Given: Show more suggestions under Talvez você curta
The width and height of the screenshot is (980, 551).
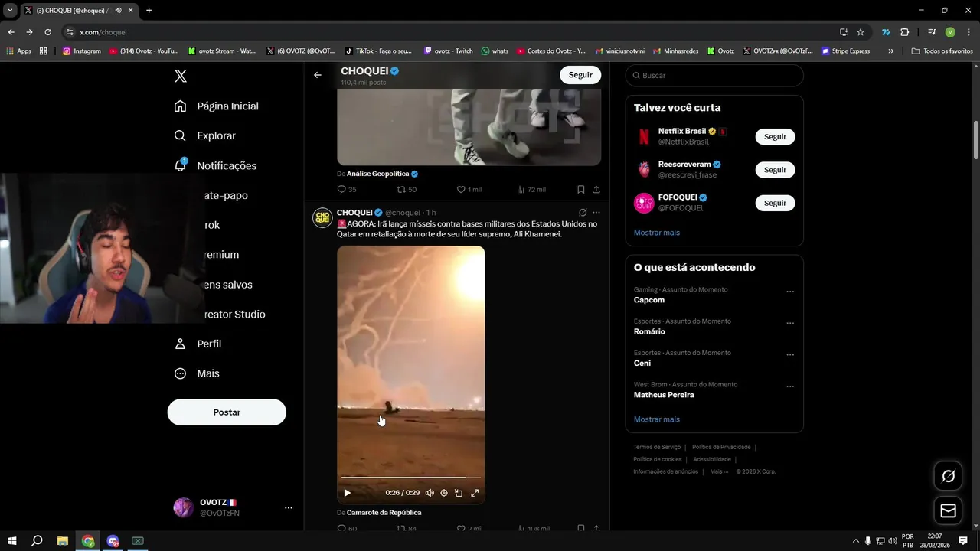Looking at the screenshot, I should [x=657, y=233].
